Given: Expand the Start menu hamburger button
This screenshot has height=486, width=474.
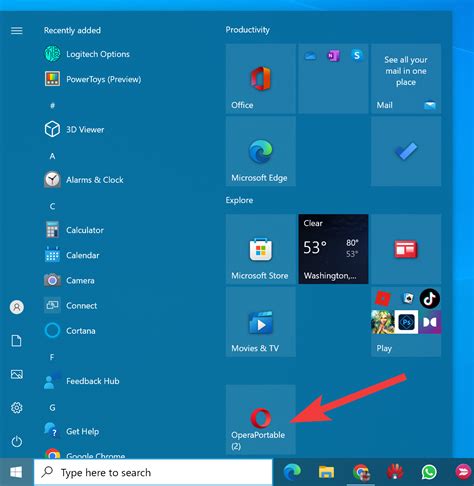Looking at the screenshot, I should click(17, 31).
